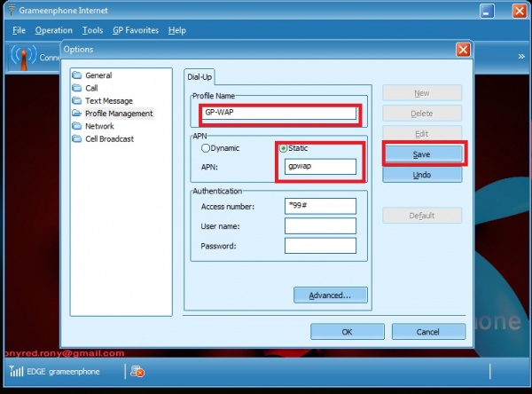Click the greyed New button
Viewport: 532px width, 394px height.
tap(422, 93)
